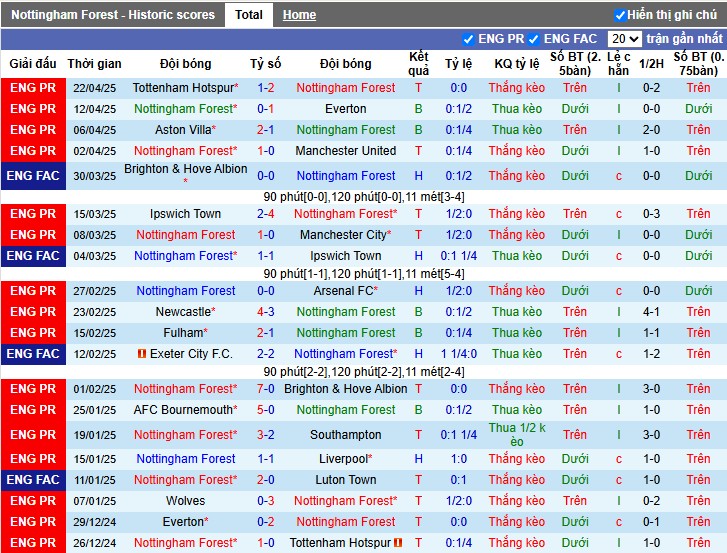Screen dimensions: 727x553
Task: Select the 4-3 score of Newcastle match
Action: pos(266,311)
